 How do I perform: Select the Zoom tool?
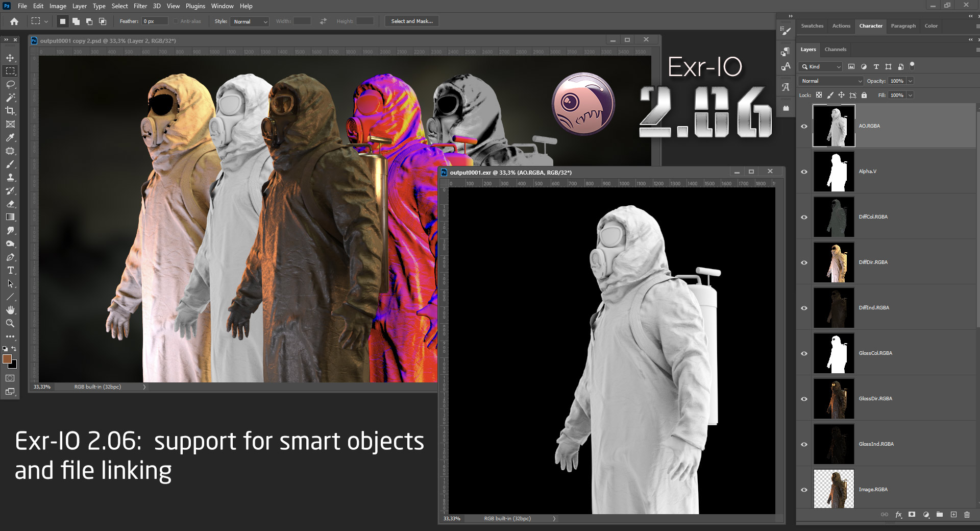pos(10,323)
